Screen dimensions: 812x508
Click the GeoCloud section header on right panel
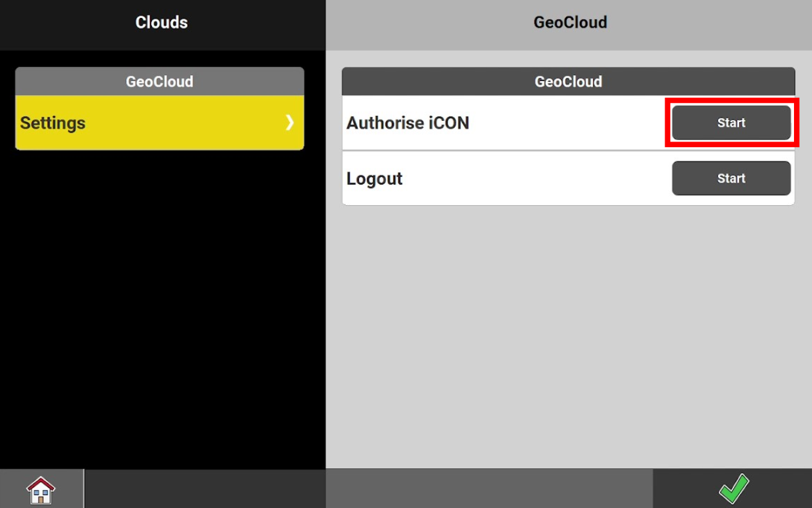pos(568,82)
